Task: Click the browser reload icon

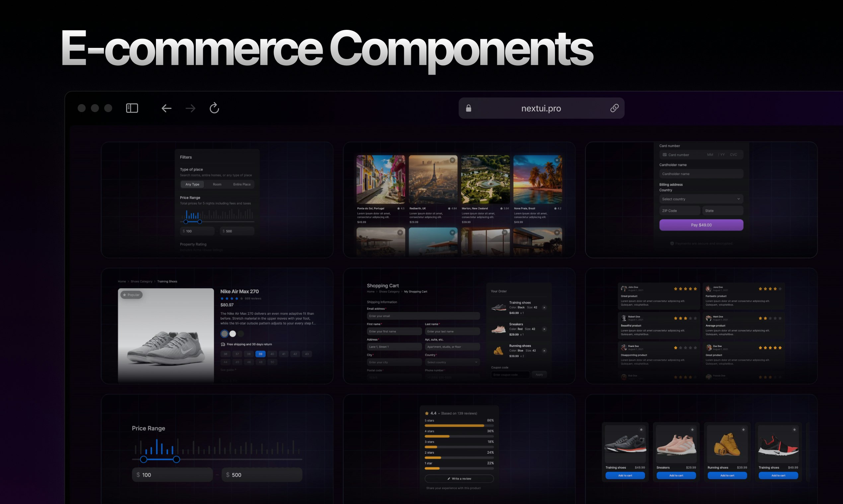Action: pyautogui.click(x=214, y=108)
